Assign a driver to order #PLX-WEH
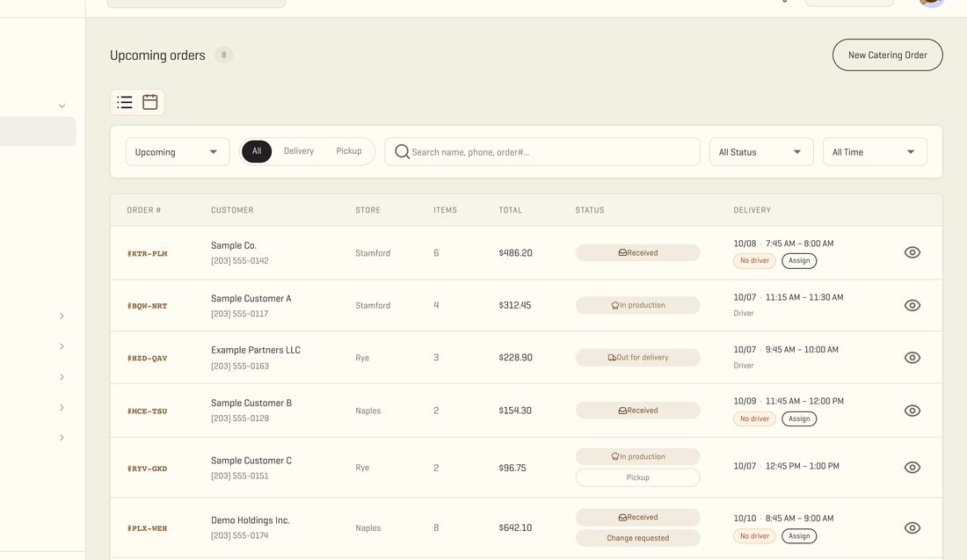The width and height of the screenshot is (967, 560). click(x=799, y=536)
